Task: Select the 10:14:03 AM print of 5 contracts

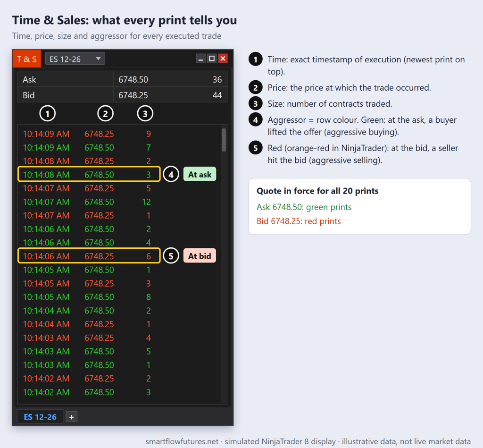Action: pyautogui.click(x=87, y=351)
